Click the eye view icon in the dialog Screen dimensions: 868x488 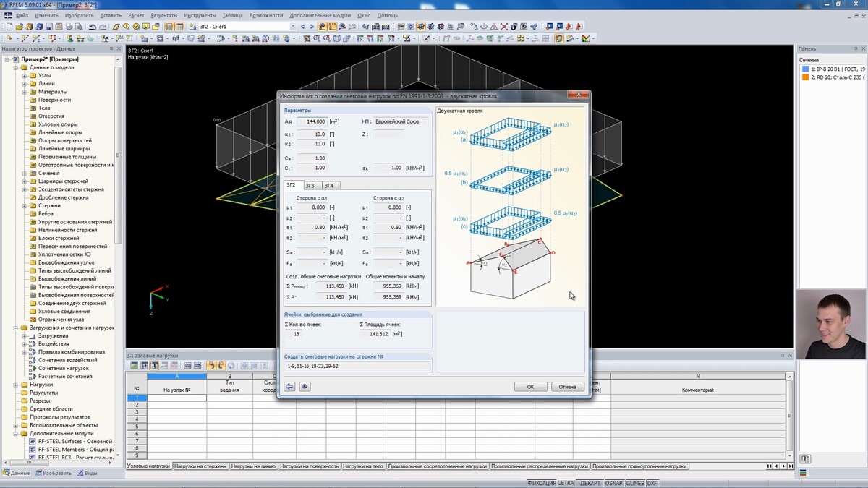305,387
